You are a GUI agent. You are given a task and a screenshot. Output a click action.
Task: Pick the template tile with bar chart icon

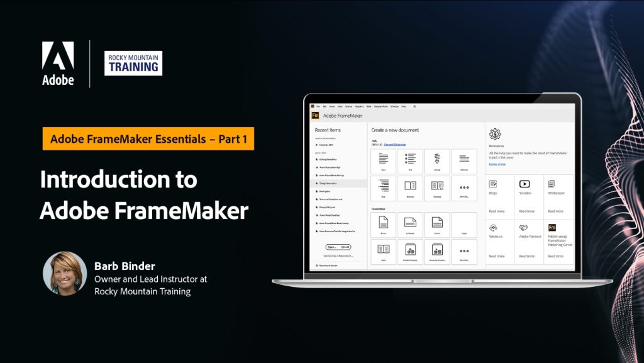click(x=437, y=252)
